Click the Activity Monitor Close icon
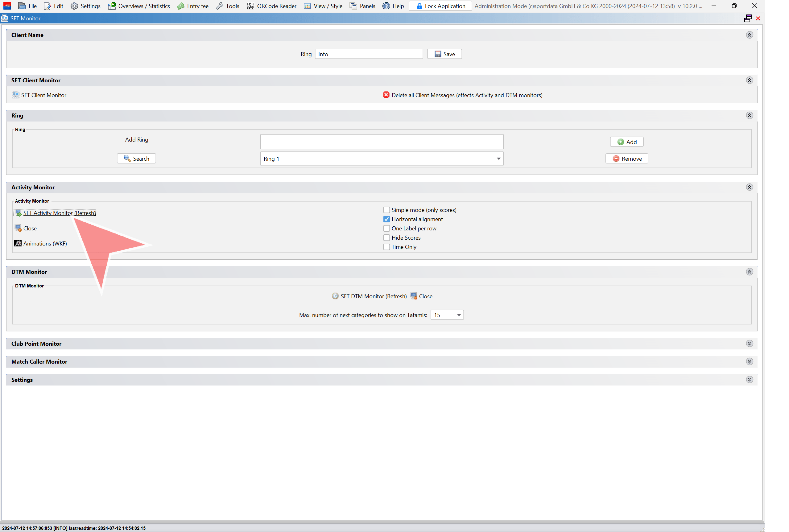Viewport: 789px width, 532px height. [18, 228]
